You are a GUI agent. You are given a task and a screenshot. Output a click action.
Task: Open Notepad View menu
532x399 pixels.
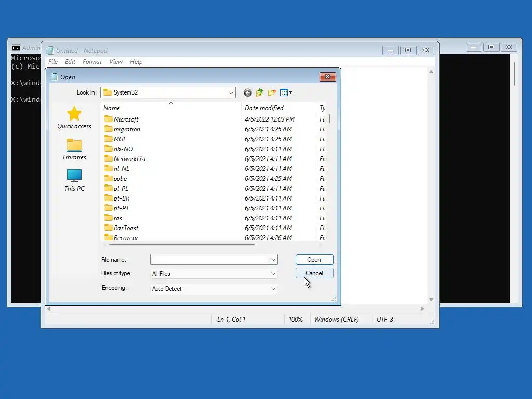click(x=116, y=62)
